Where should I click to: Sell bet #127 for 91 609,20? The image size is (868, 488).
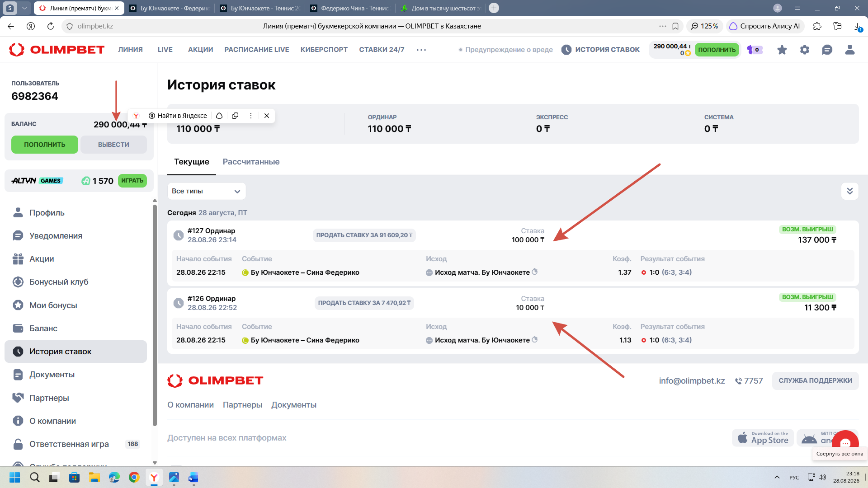tap(364, 235)
